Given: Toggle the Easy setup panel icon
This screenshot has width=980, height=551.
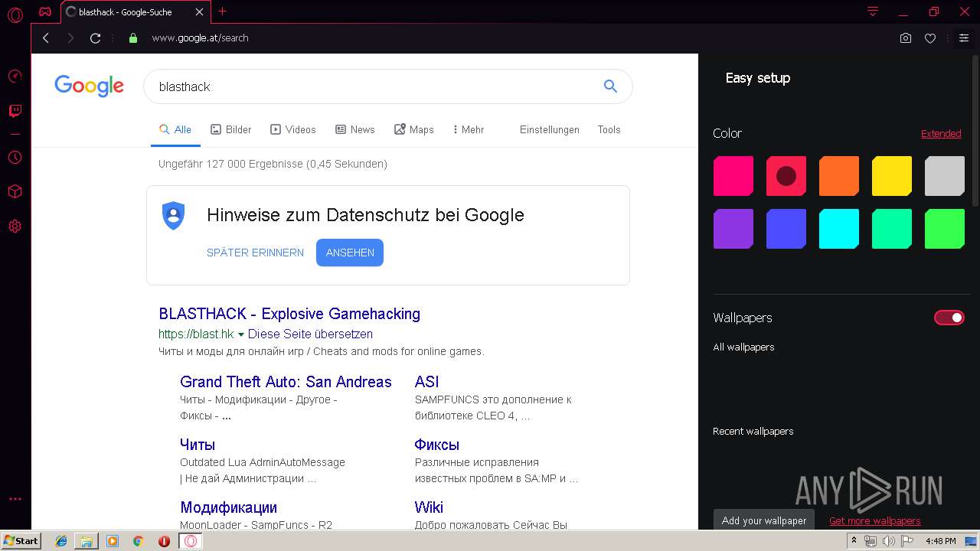Looking at the screenshot, I should click(964, 37).
